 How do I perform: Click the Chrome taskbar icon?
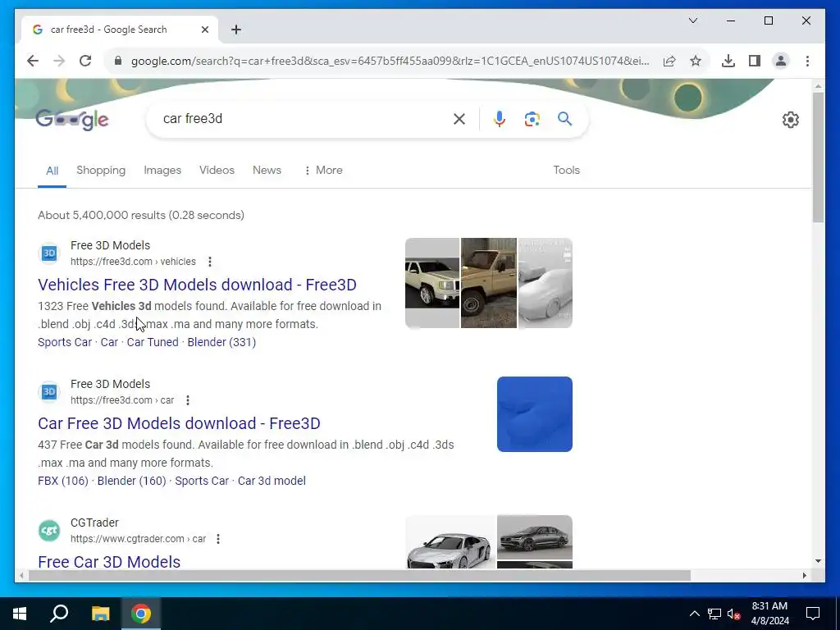(141, 614)
